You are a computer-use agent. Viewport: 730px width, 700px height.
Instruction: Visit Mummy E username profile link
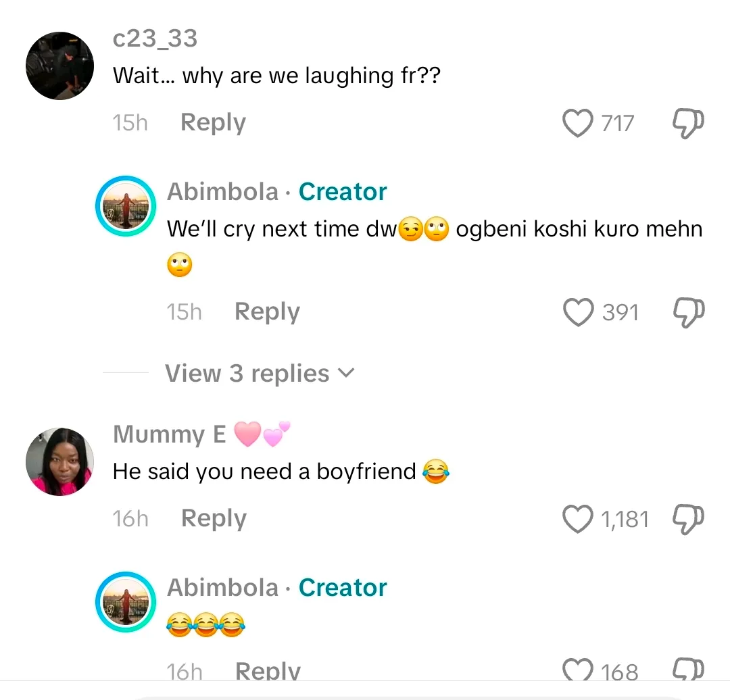pyautogui.click(x=170, y=434)
